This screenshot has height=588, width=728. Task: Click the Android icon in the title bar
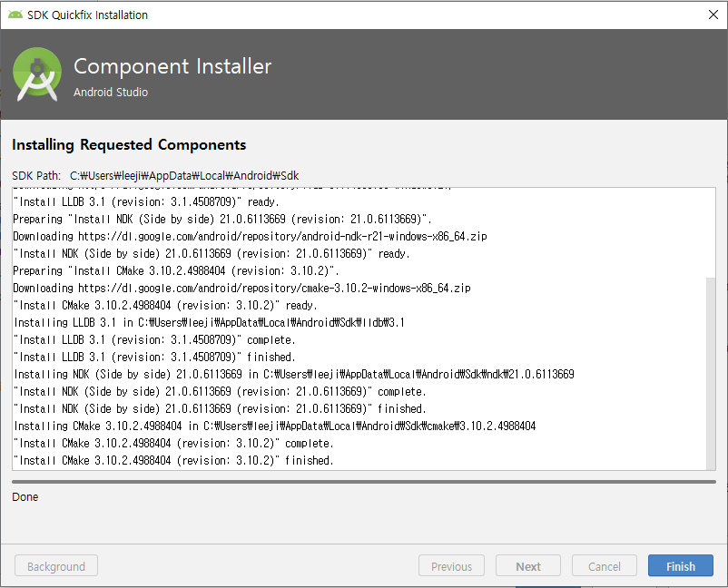pos(15,15)
